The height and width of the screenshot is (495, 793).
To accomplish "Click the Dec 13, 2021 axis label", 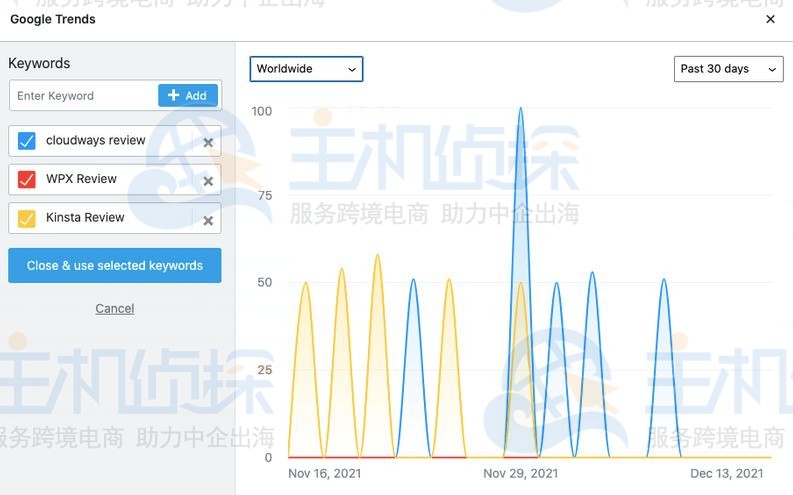I will click(x=727, y=474).
